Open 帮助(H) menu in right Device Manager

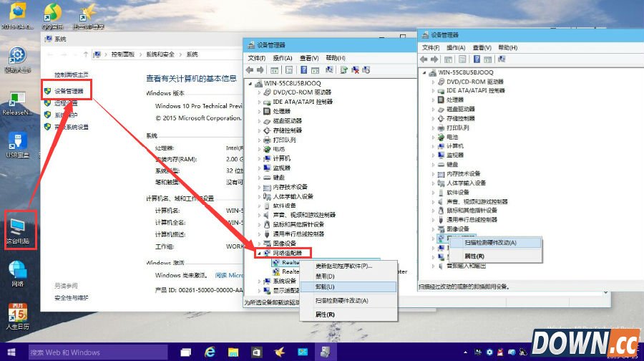[507, 48]
